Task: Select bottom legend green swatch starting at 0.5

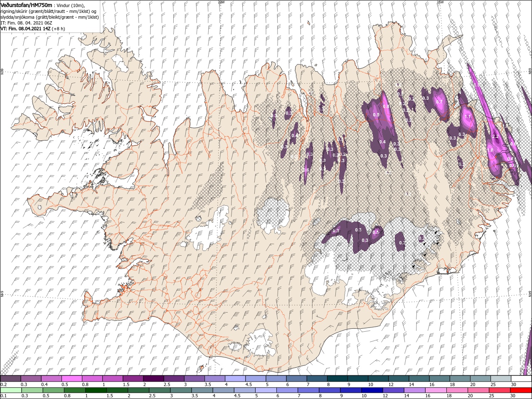Action: pyautogui.click(x=53, y=390)
